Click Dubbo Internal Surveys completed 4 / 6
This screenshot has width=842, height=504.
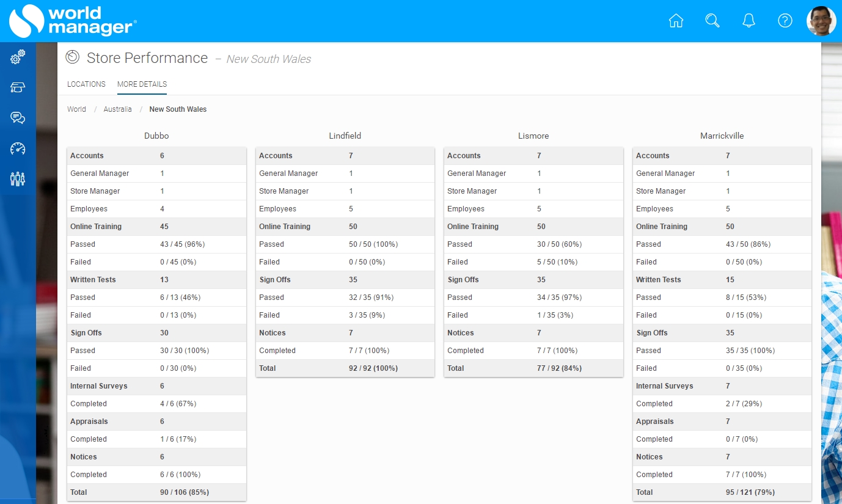(178, 404)
